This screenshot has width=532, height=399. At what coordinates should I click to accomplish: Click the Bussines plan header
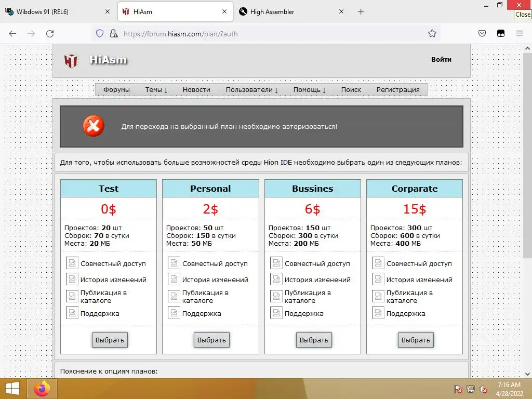point(312,188)
